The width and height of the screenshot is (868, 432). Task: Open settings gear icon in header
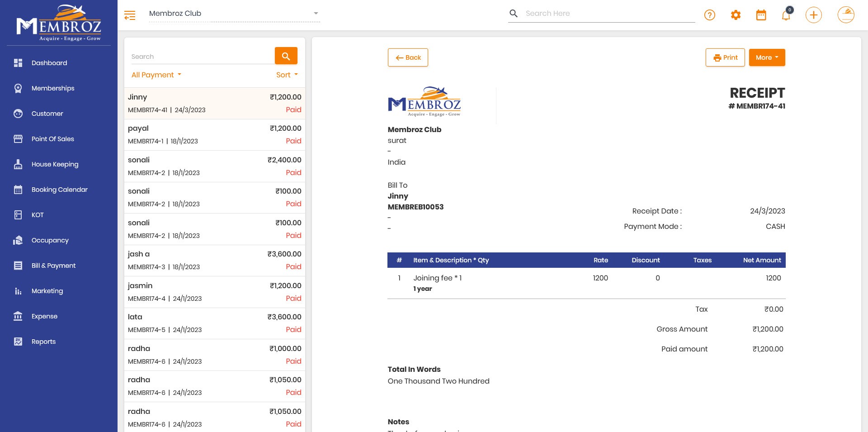point(736,15)
